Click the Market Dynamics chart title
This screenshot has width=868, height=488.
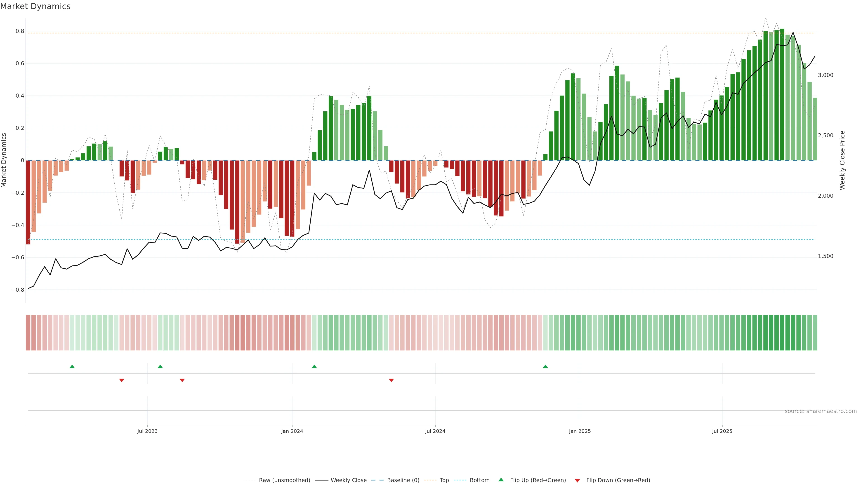[35, 6]
